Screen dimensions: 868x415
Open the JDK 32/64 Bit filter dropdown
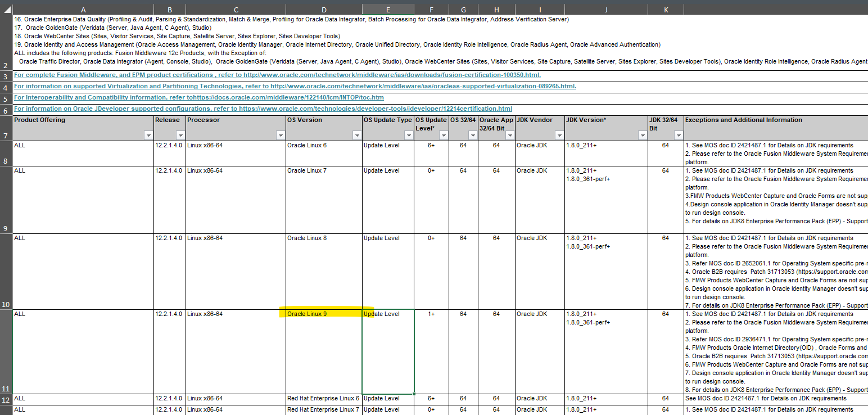[x=679, y=135]
